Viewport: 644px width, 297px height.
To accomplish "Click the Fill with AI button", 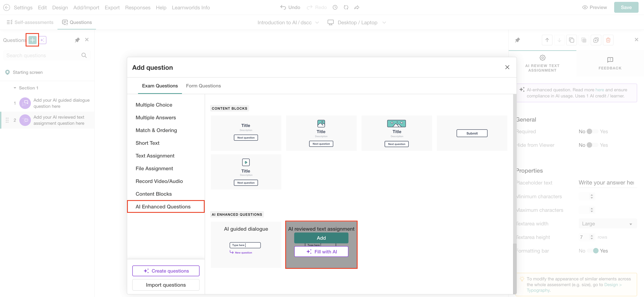I will 321,252.
